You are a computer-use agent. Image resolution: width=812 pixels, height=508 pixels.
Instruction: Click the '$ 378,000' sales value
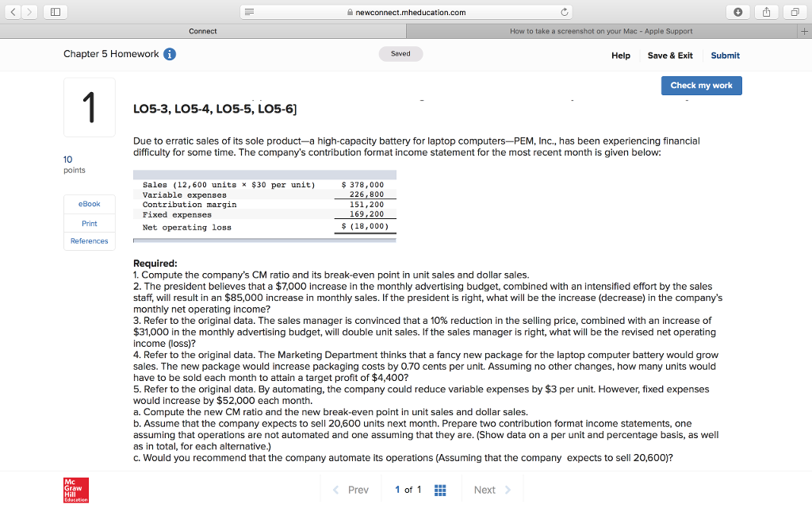coord(362,184)
